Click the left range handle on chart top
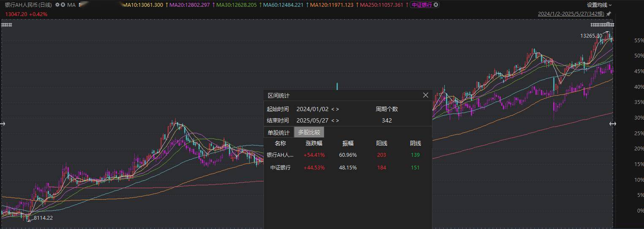The height and width of the screenshot is (229, 644). tap(6, 25)
